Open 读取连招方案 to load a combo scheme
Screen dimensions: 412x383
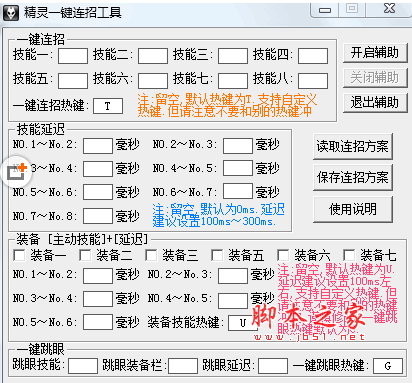tap(353, 146)
